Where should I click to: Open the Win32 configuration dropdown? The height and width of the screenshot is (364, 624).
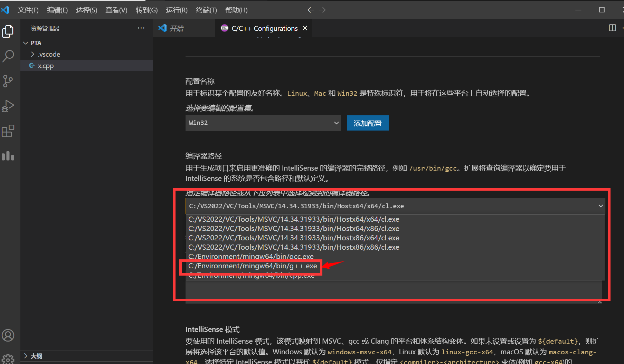tap(263, 123)
